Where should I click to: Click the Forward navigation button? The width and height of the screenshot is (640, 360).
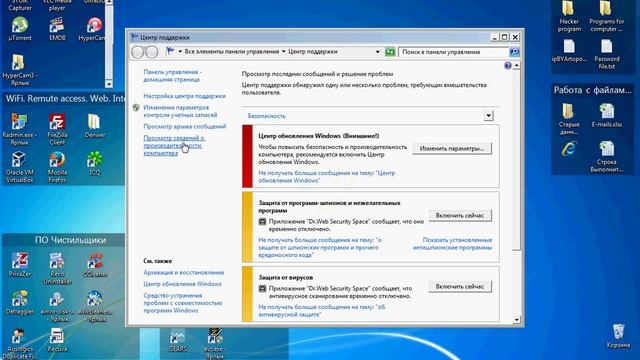pos(151,52)
